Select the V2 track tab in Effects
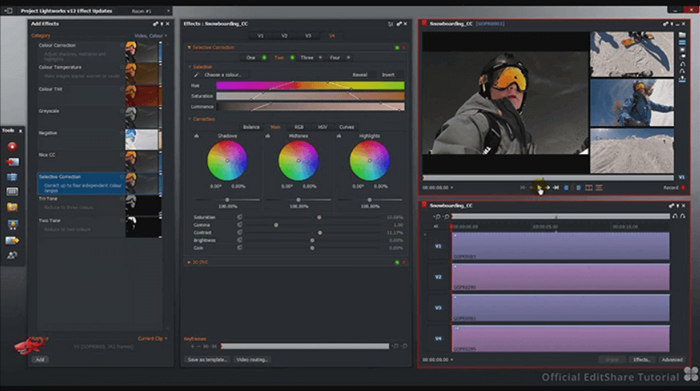The height and width of the screenshot is (391, 700). [284, 36]
